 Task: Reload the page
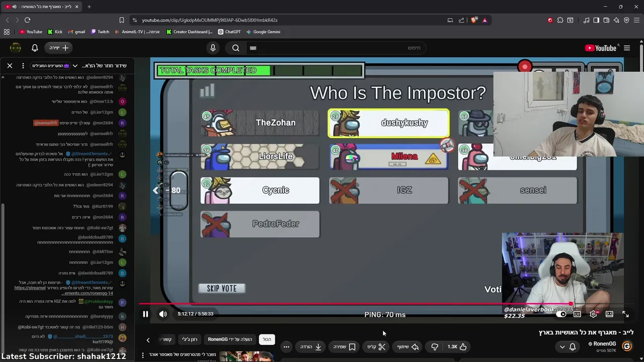(27, 20)
